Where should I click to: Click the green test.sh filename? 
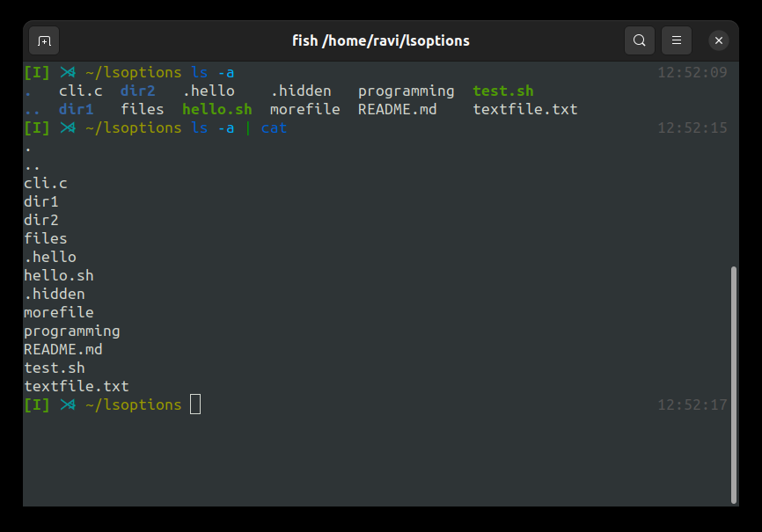(x=502, y=91)
